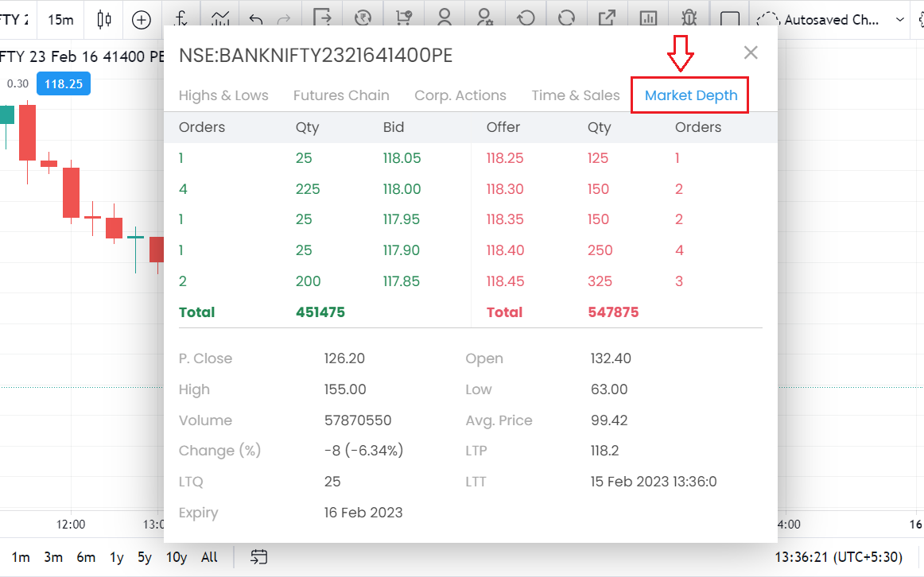924x577 pixels.
Task: Open the go-to-date calendar icon
Action: pyautogui.click(x=258, y=556)
